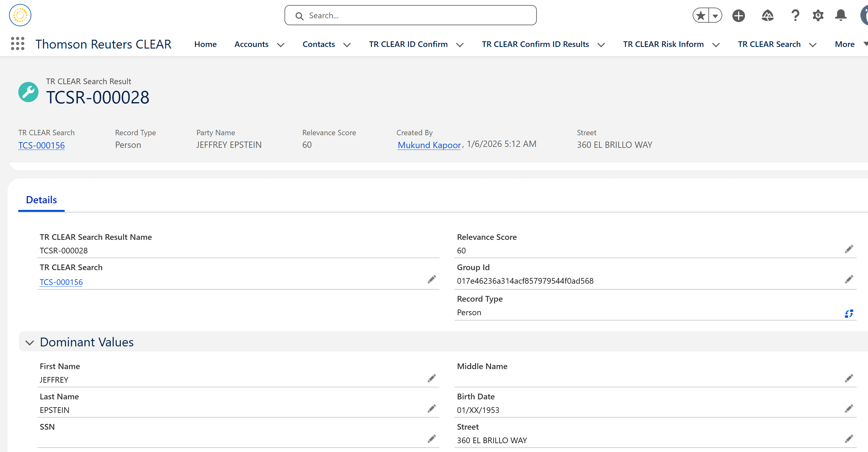
Task: Select the Details tab
Action: tap(41, 200)
